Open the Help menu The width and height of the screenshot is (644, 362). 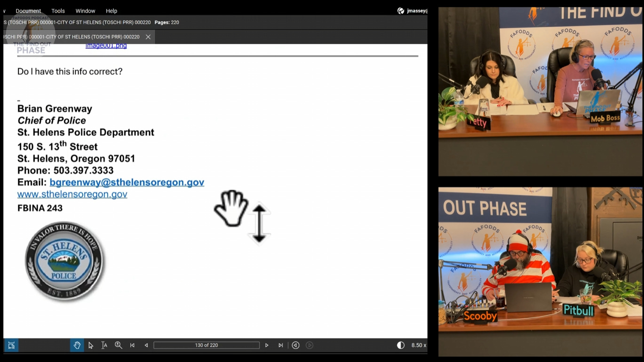click(111, 11)
